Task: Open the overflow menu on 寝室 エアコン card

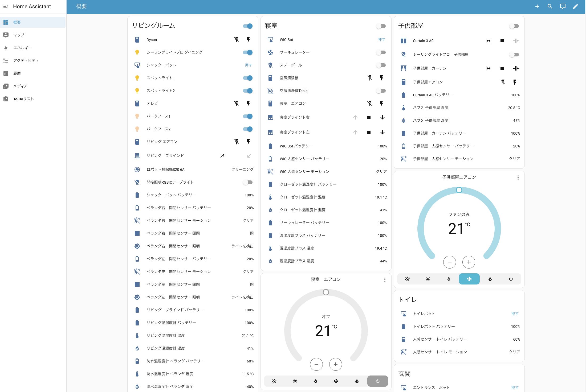Action: point(385,280)
